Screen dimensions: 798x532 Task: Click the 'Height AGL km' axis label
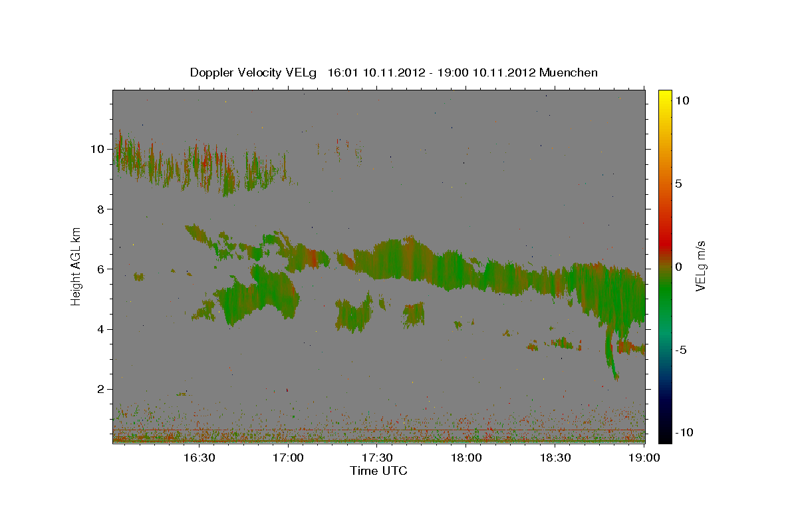coord(76,266)
